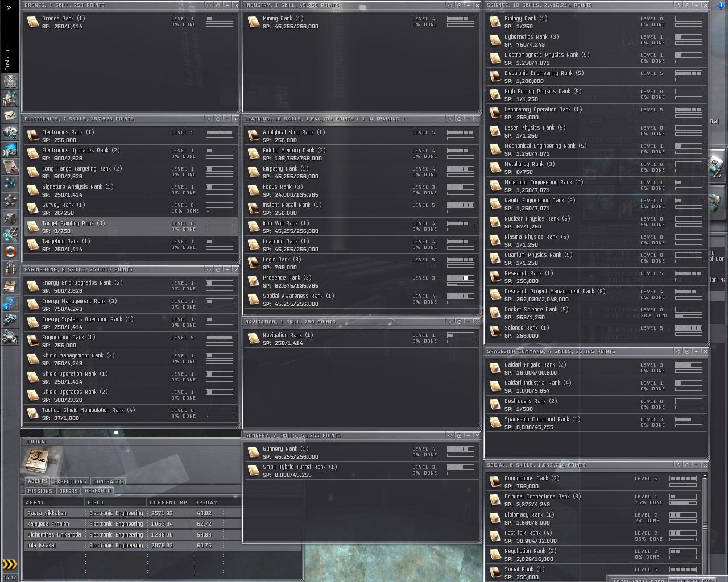
Task: Click the Mining skill book icon
Action: point(254,22)
